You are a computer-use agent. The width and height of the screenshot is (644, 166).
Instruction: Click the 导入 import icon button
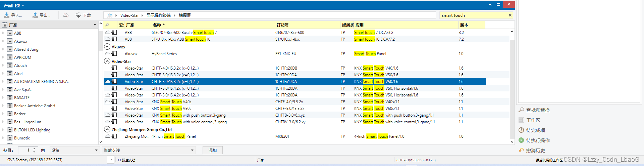point(12,15)
